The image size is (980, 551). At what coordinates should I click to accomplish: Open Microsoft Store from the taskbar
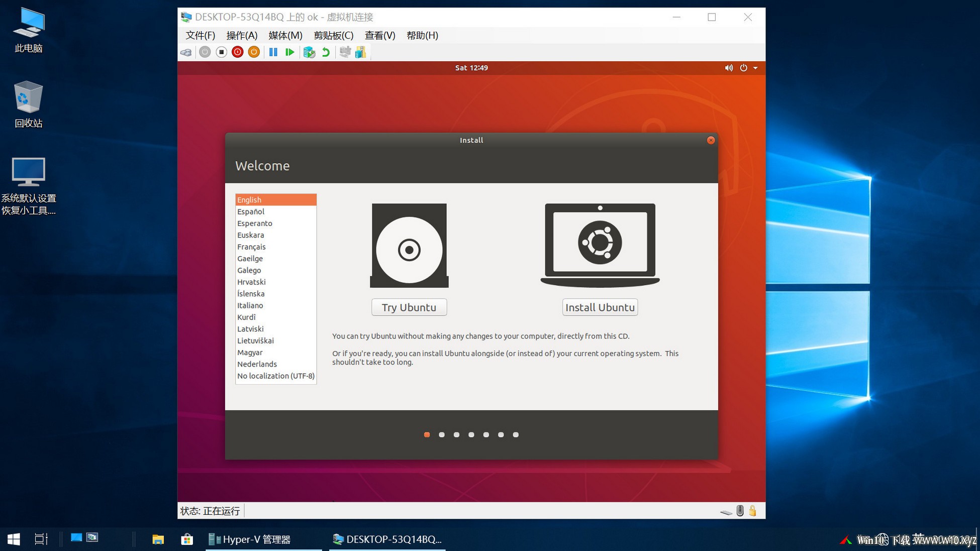(x=187, y=539)
